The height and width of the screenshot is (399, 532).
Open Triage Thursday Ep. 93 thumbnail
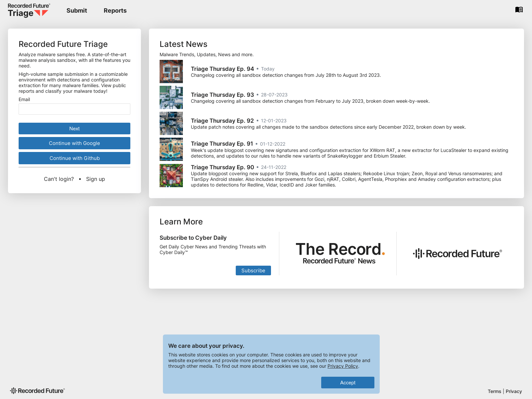pos(171,97)
